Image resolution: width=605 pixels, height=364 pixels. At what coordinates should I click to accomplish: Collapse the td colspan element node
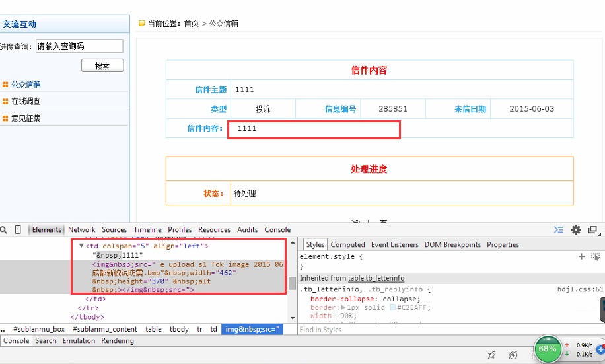(81, 246)
